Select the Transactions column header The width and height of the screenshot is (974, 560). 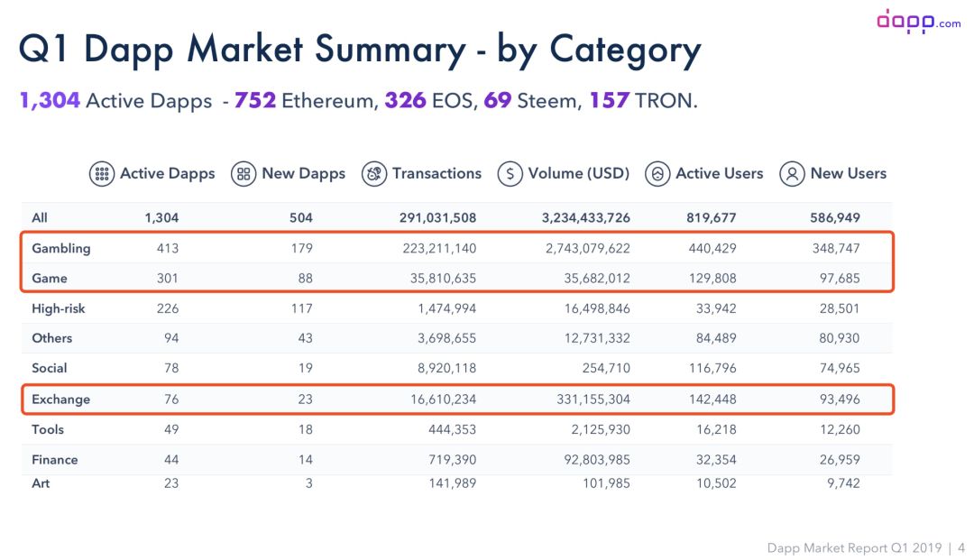pos(436,174)
